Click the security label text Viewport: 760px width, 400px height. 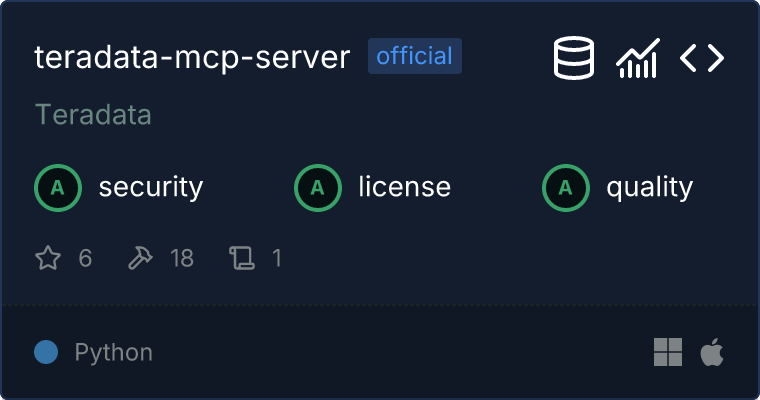[x=151, y=188]
